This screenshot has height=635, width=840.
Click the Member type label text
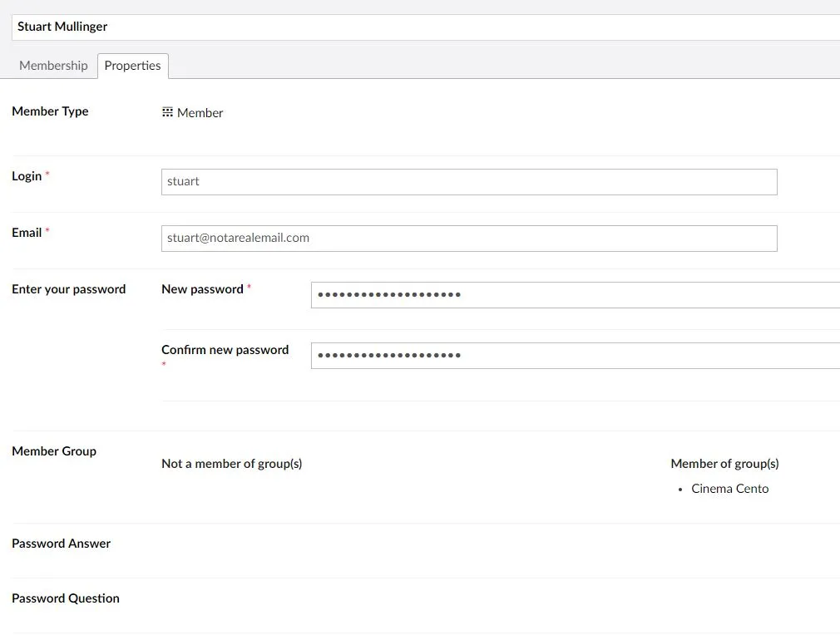point(50,111)
